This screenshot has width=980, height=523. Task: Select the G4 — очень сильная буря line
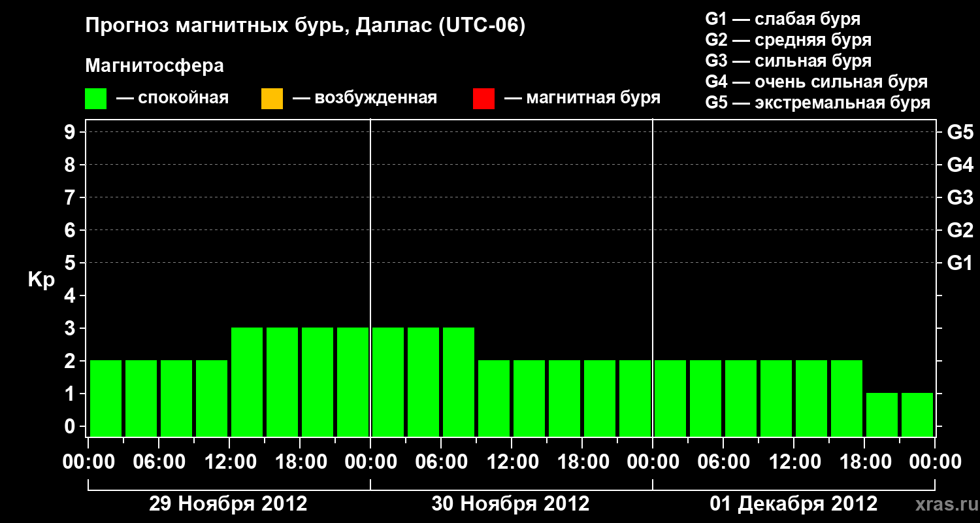pyautogui.click(x=816, y=82)
